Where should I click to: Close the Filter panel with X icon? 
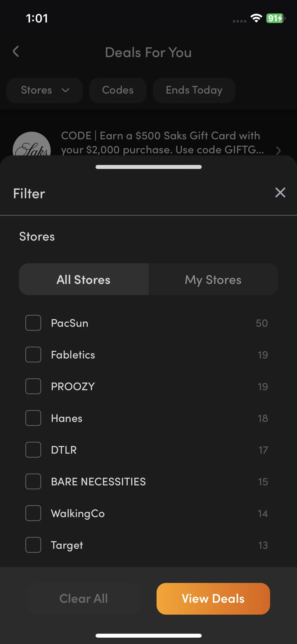(280, 192)
